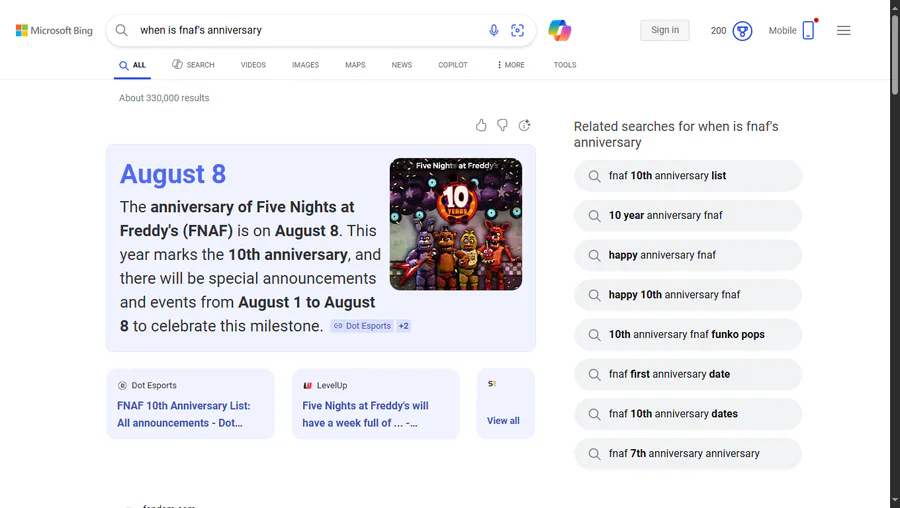Click magnifier icon beside 'fnaf 10th anniversary list'
Screen dimensions: 900x508
coord(595,176)
